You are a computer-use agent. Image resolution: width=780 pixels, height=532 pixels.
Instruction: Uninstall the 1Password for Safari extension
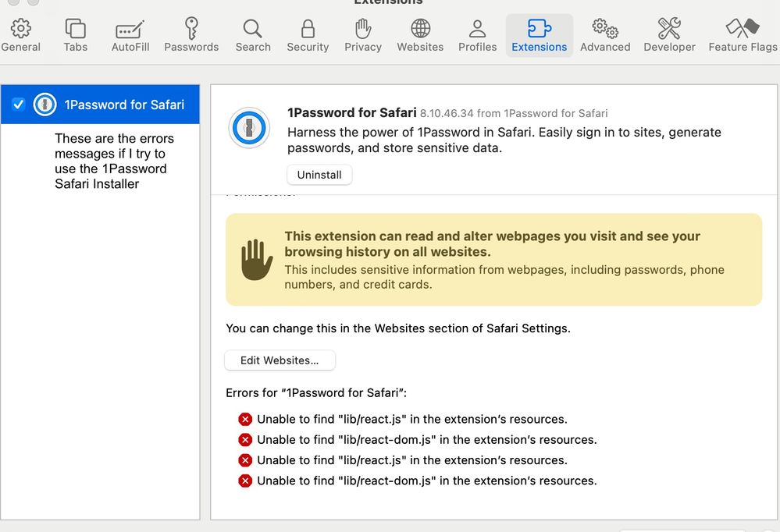[319, 175]
